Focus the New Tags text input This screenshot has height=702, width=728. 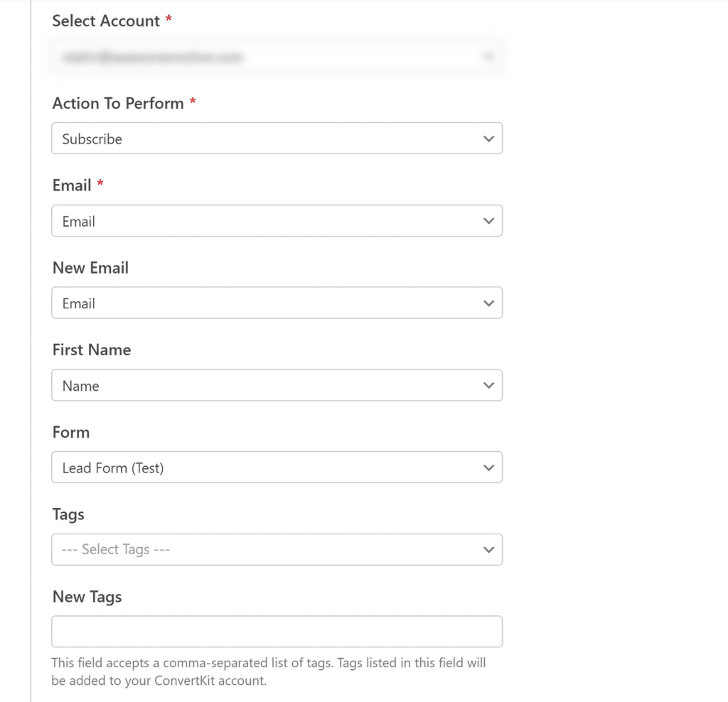point(277,632)
